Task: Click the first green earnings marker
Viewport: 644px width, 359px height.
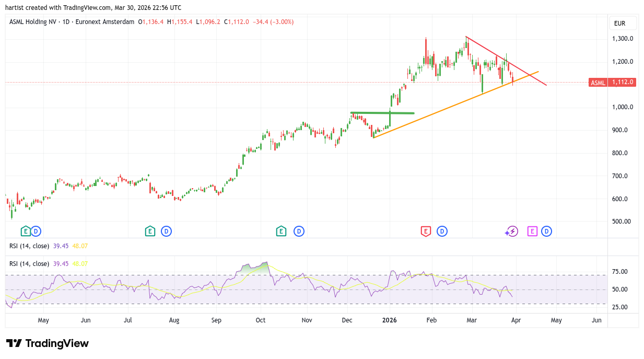Action: 25,231
